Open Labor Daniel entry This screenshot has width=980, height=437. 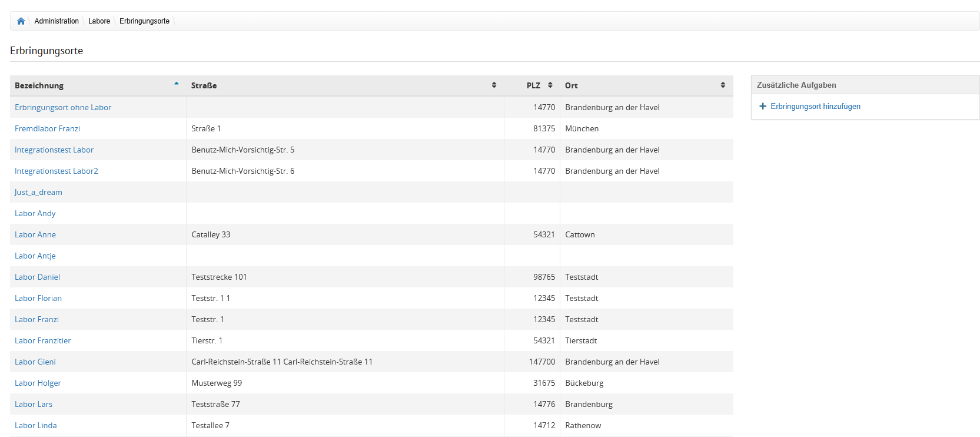(x=37, y=277)
